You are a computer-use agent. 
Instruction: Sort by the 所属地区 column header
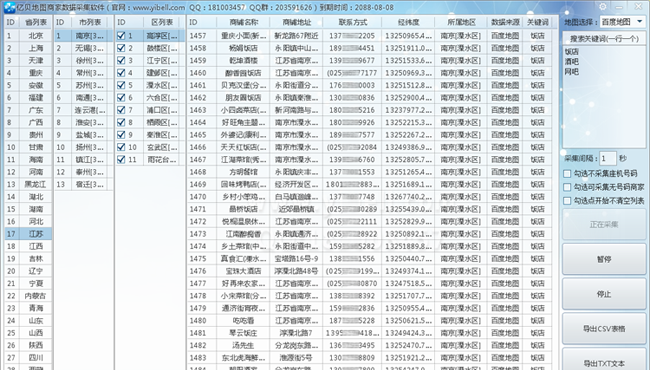click(461, 22)
